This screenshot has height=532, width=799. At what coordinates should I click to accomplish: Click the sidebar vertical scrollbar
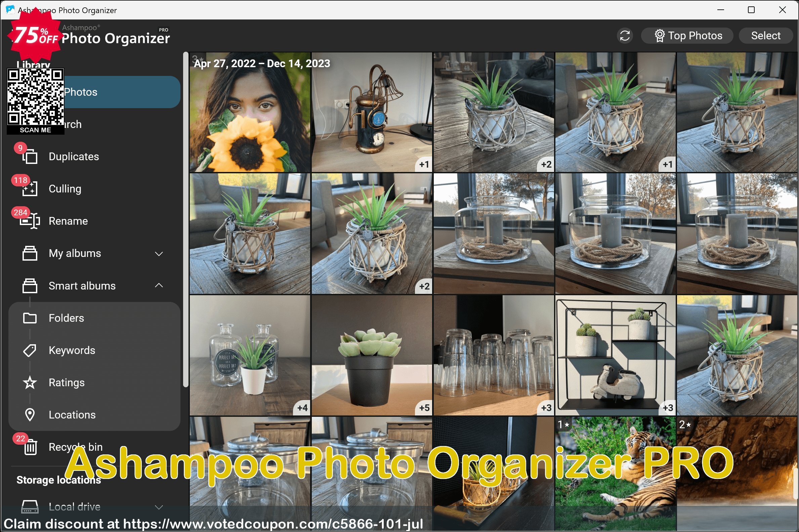click(186, 219)
